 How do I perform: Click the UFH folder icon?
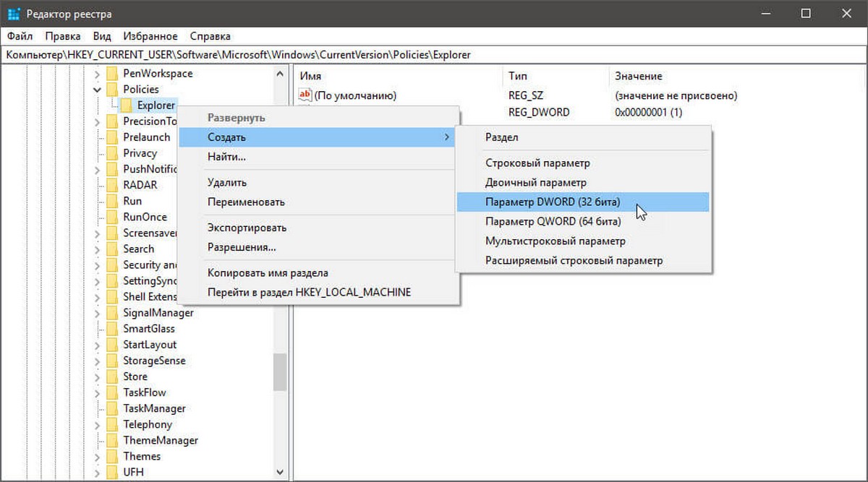click(111, 472)
